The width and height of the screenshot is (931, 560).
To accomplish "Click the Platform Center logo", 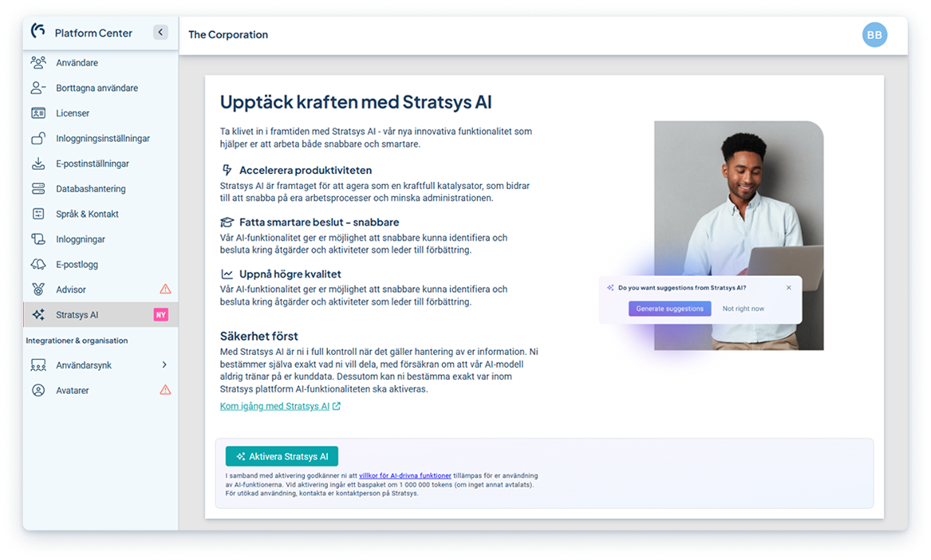I will [x=37, y=32].
